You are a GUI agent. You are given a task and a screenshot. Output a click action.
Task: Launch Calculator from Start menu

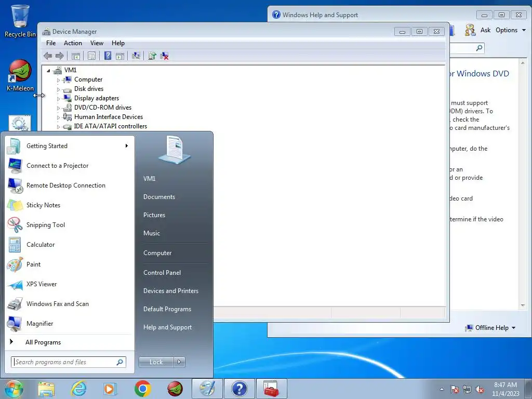(69, 245)
